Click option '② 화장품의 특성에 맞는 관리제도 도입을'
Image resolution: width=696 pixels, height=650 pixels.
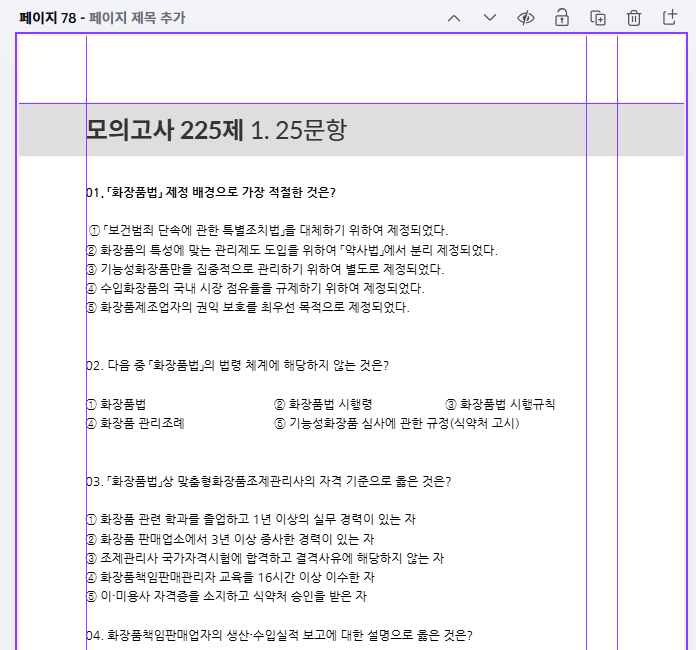point(292,250)
